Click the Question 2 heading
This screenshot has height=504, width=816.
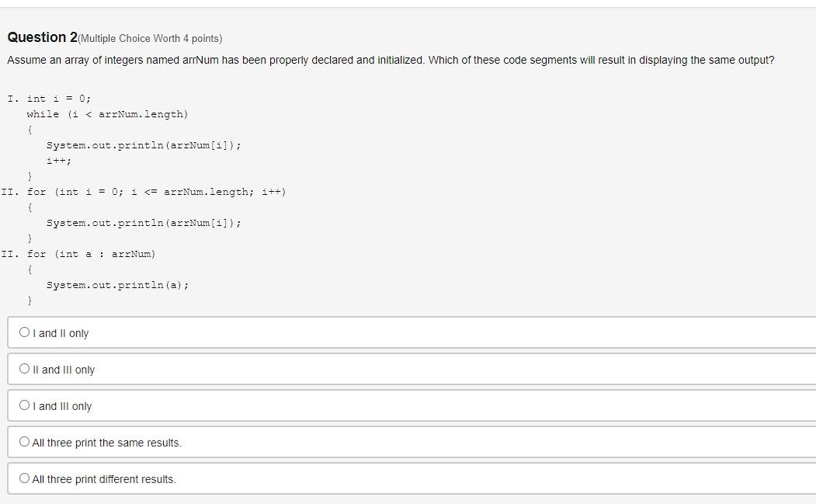pyautogui.click(x=40, y=36)
